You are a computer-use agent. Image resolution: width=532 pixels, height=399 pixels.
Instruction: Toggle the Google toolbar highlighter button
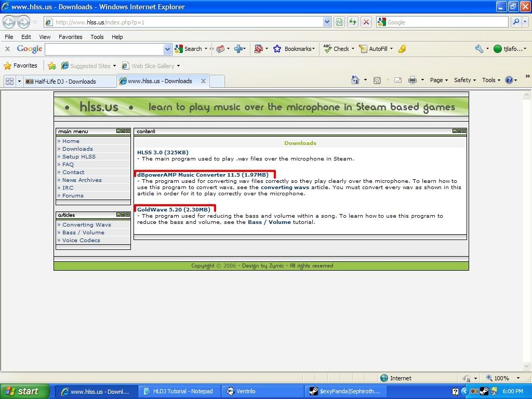(402, 49)
